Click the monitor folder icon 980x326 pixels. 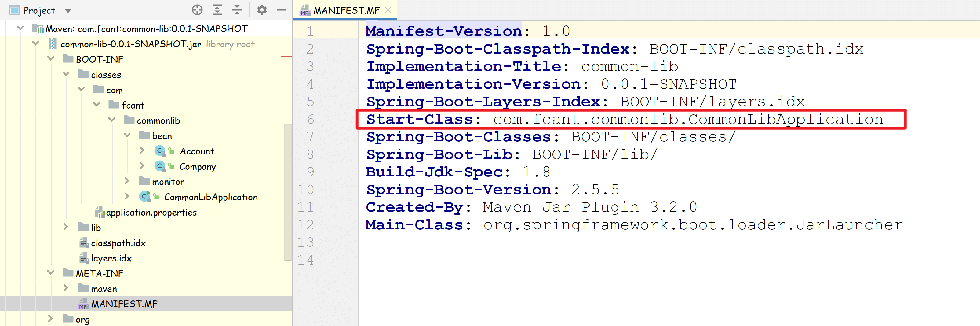[x=144, y=180]
